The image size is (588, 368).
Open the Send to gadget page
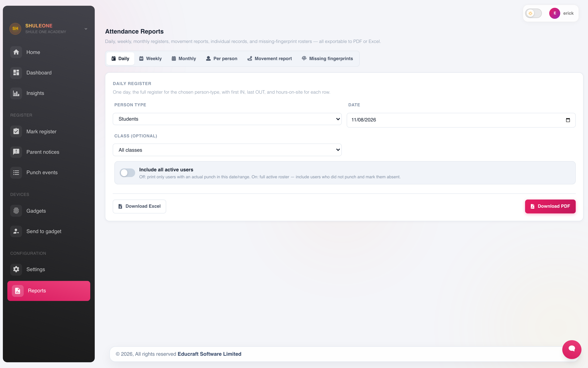pyautogui.click(x=49, y=231)
